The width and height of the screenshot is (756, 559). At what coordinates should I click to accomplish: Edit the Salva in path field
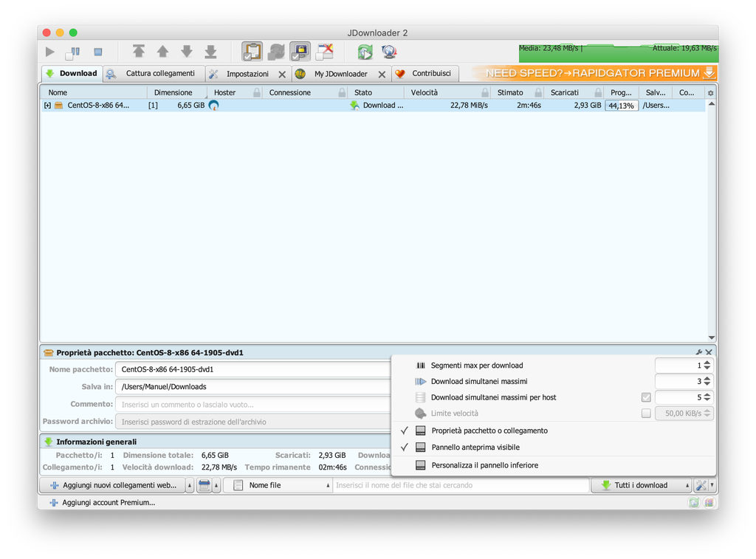point(252,387)
